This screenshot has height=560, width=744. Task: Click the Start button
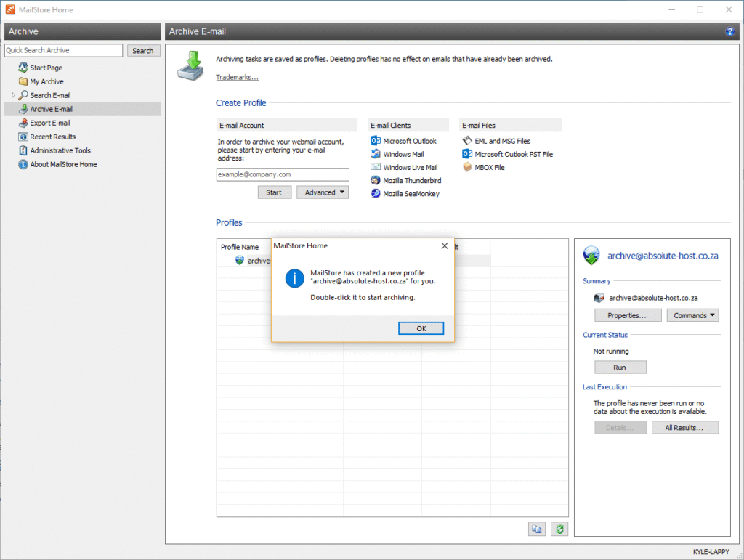[274, 192]
